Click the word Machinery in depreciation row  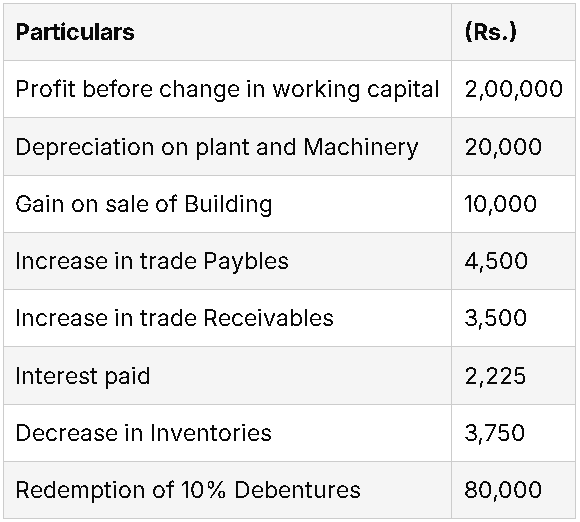361,148
